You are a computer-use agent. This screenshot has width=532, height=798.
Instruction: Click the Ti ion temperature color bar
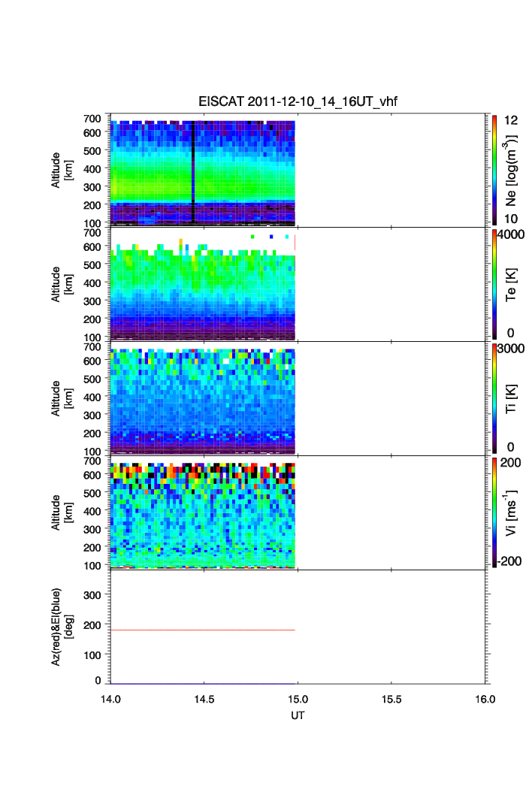click(x=494, y=398)
